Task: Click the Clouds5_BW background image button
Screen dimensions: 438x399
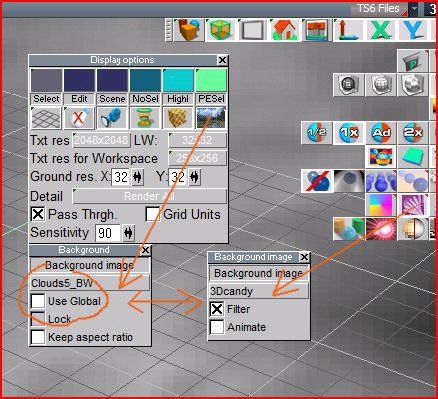Action: point(90,283)
